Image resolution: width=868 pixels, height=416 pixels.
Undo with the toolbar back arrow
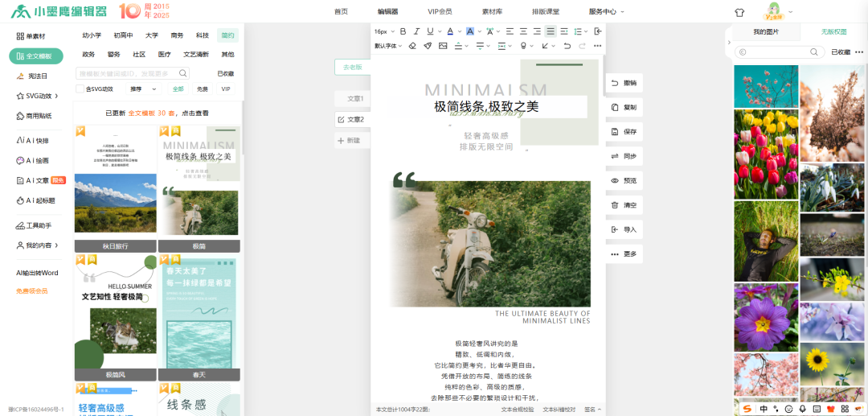pos(567,46)
